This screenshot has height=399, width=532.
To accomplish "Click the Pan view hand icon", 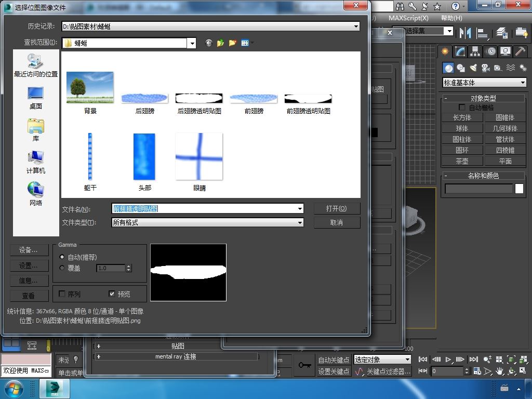I will 499,371.
